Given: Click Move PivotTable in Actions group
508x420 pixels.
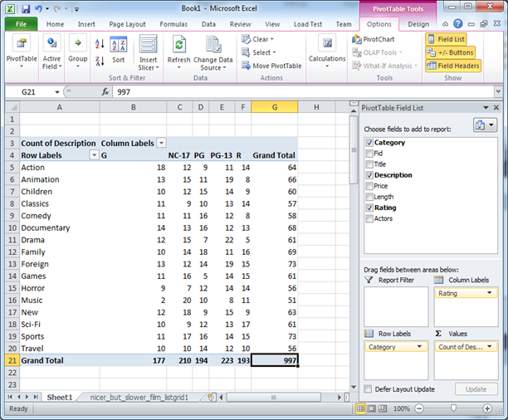Looking at the screenshot, I should (x=271, y=66).
